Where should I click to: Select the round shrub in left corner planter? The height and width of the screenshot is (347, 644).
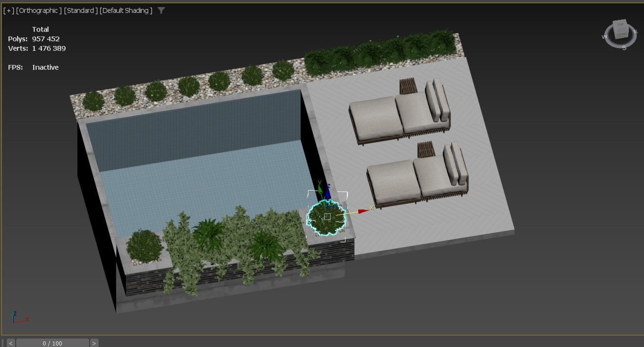(x=145, y=245)
